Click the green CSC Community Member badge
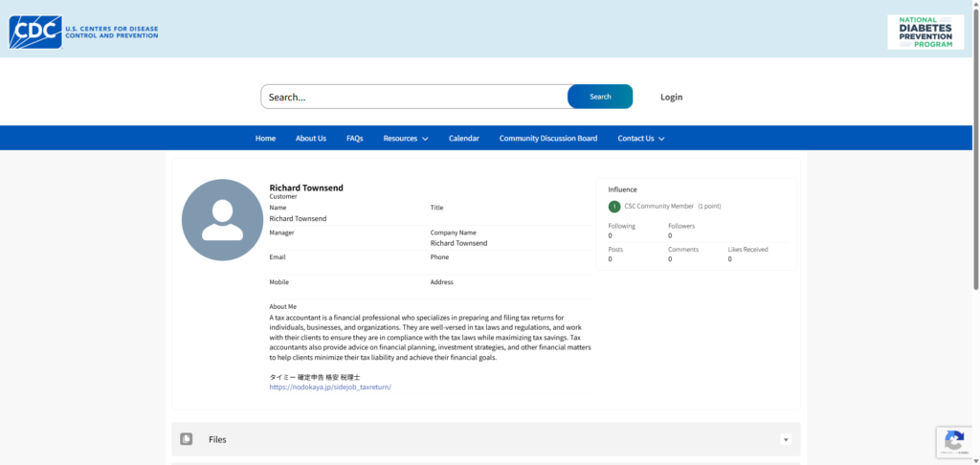980x465 pixels. [614, 206]
